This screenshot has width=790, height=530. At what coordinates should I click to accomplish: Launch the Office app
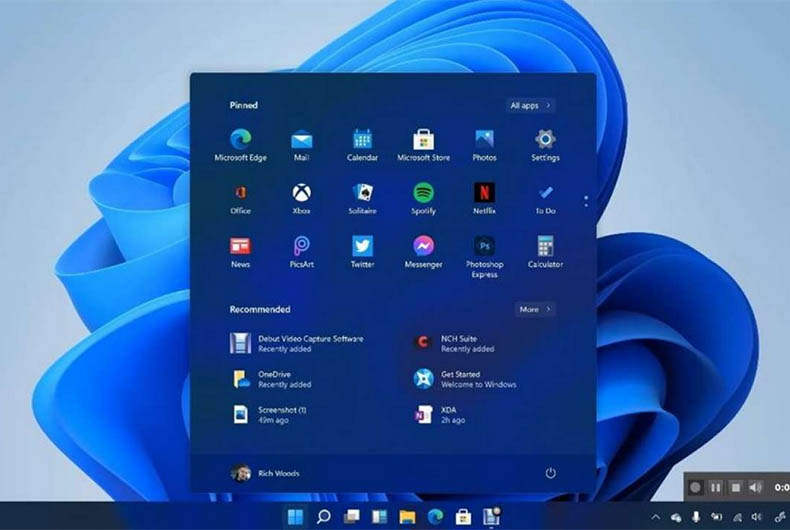[240, 198]
